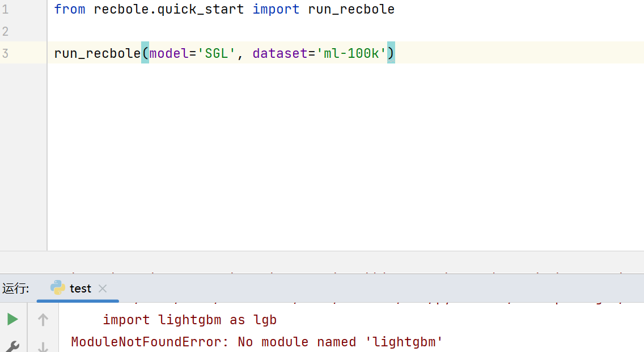
Task: Click highlighted closing parenthesis on line 3
Action: [x=391, y=53]
